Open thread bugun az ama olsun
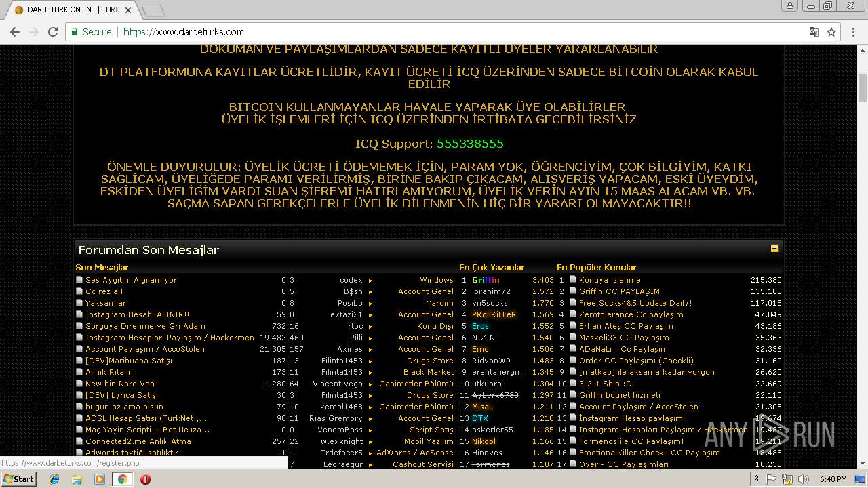 [x=124, y=407]
